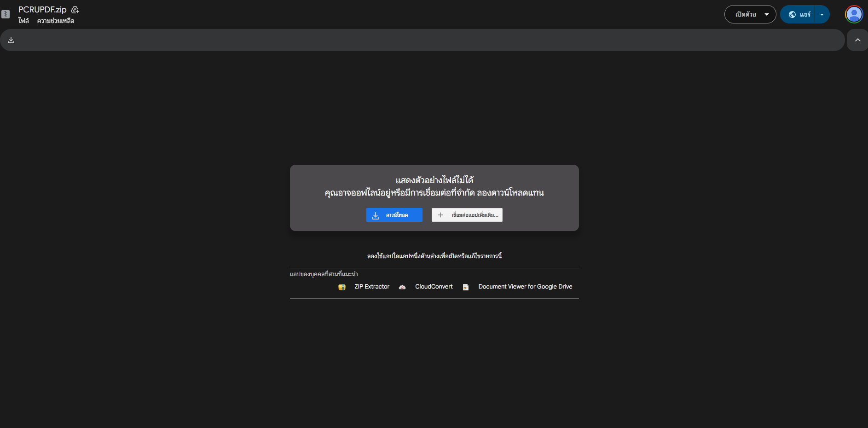Click the CloudConvert app icon

tap(402, 287)
